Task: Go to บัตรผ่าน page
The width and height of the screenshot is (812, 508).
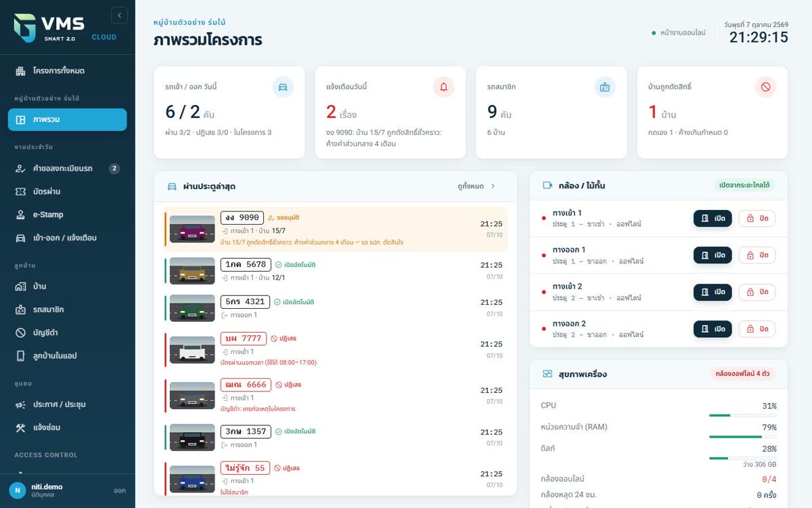Action: [67, 192]
